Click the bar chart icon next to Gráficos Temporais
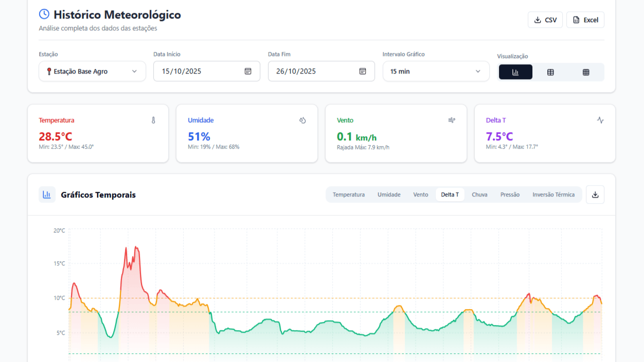The width and height of the screenshot is (644, 362). coord(47,195)
